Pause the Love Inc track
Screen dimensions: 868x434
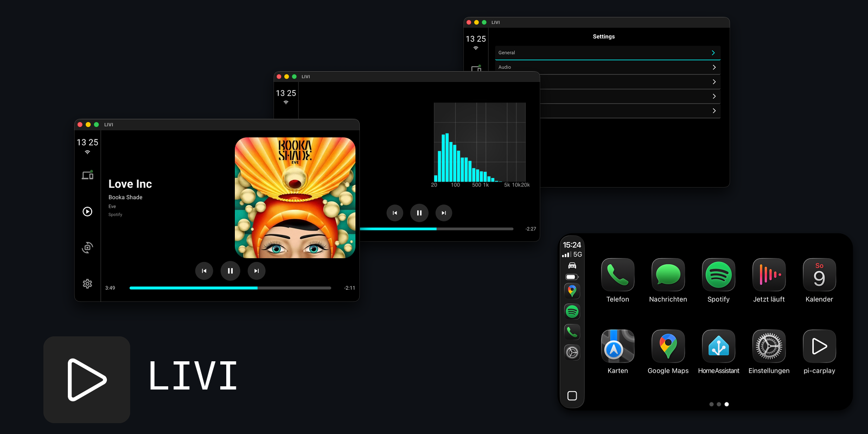pyautogui.click(x=230, y=271)
